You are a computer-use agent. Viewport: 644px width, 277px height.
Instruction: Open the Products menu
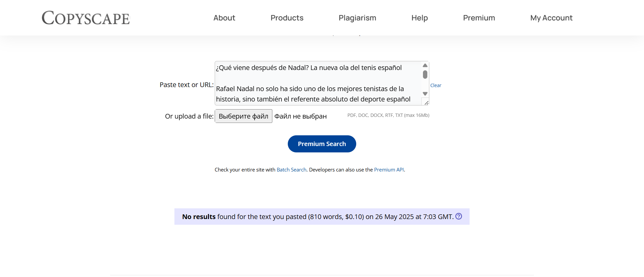point(287,18)
